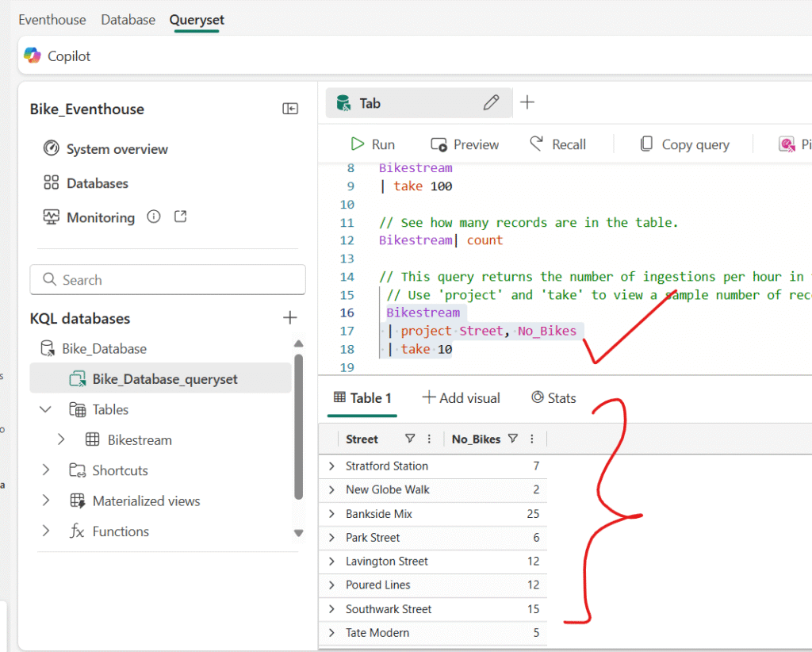Expand the Southwark Street row
The width and height of the screenshot is (812, 652).
(332, 609)
